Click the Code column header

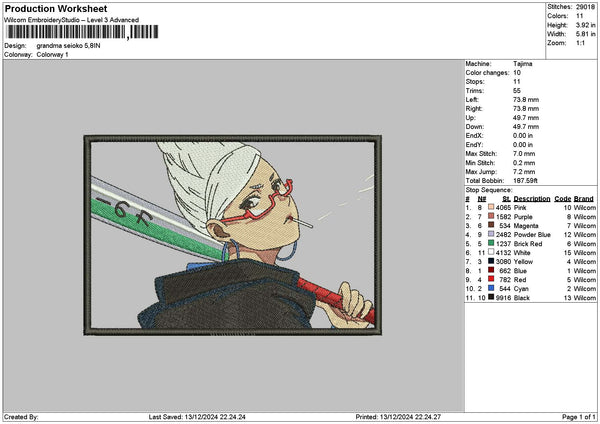(x=562, y=199)
